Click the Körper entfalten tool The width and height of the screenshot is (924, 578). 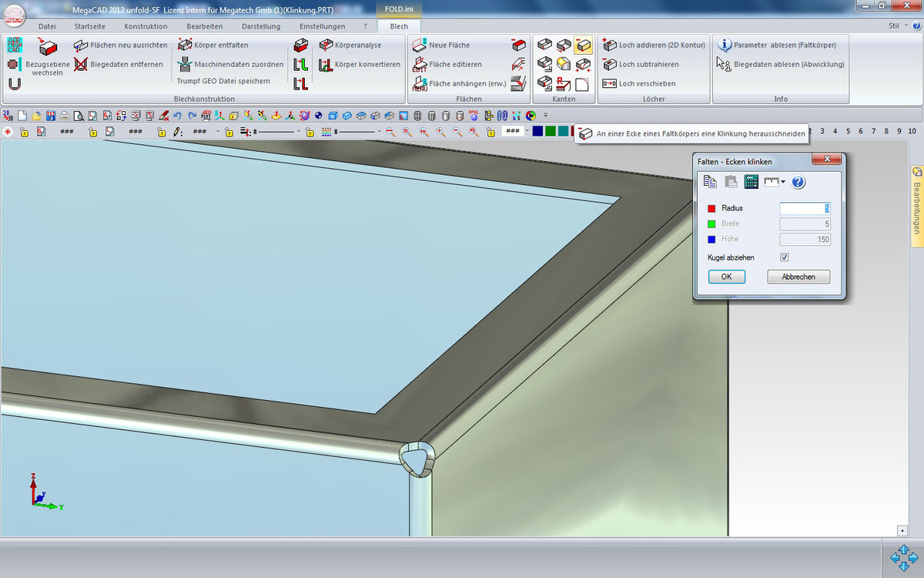[213, 45]
